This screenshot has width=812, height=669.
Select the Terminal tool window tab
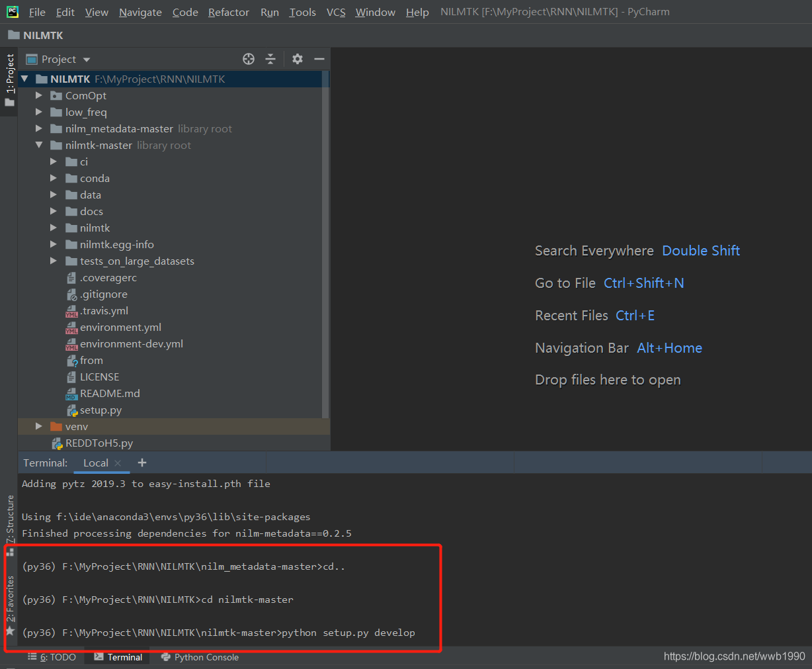click(118, 657)
